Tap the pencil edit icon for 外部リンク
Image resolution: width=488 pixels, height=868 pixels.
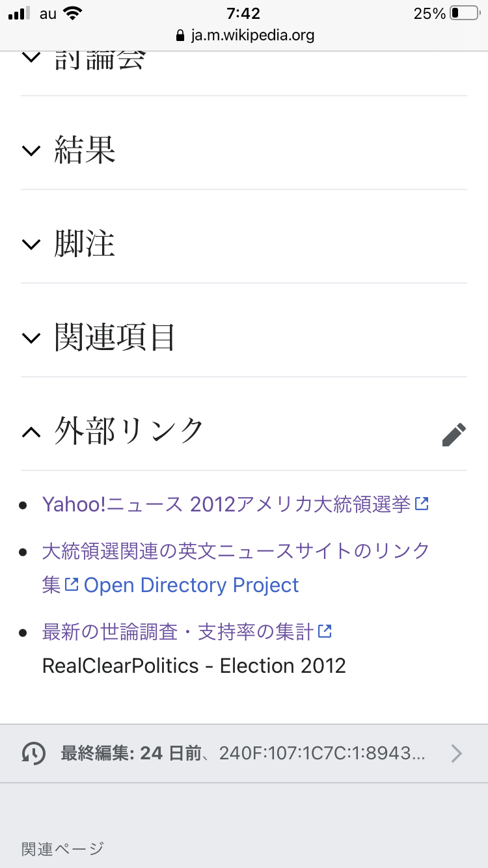click(454, 435)
